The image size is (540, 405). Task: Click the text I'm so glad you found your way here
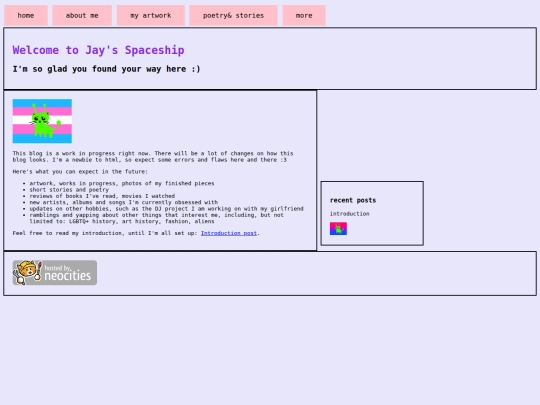[106, 69]
